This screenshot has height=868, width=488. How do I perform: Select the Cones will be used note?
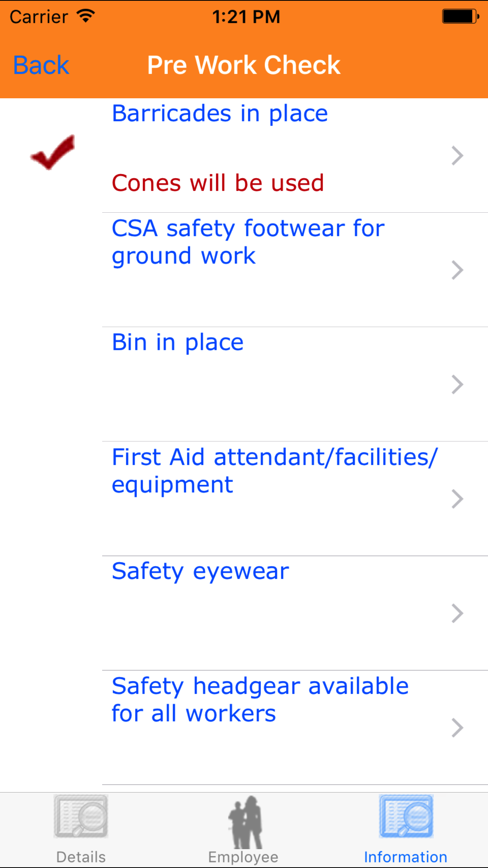(x=218, y=183)
